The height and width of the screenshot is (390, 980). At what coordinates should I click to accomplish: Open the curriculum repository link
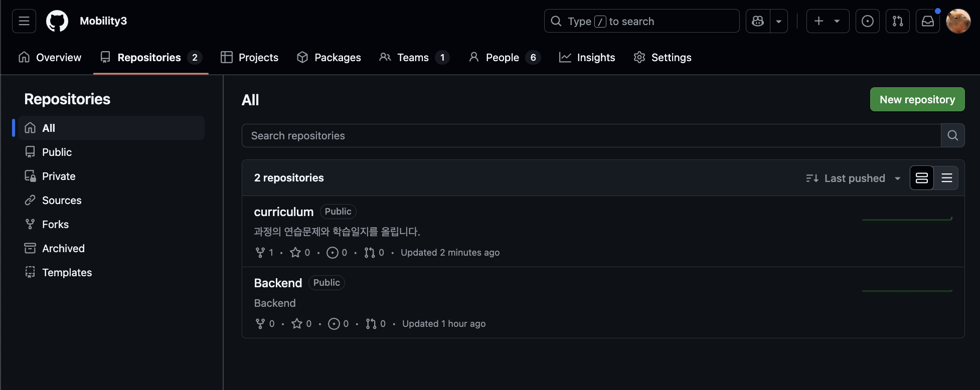283,212
